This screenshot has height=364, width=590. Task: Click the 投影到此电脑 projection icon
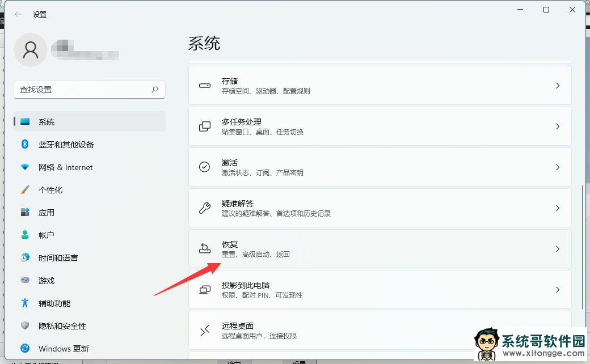[205, 290]
